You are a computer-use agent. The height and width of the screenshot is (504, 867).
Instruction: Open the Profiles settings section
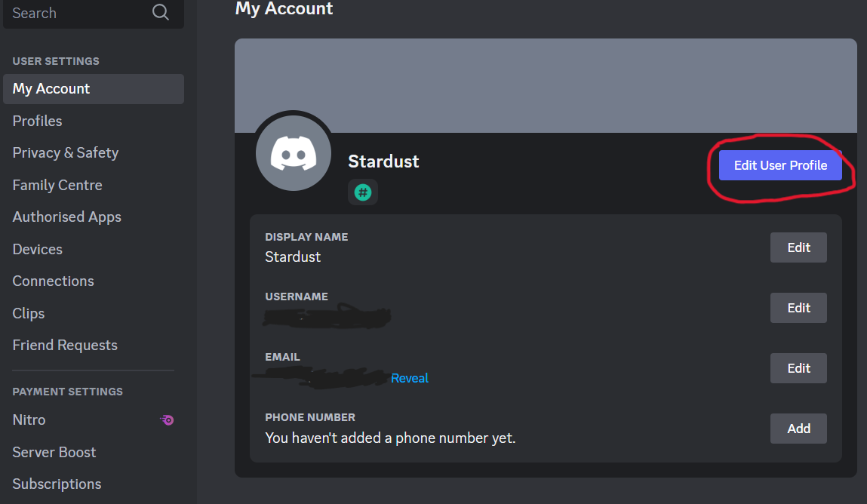[x=37, y=121]
